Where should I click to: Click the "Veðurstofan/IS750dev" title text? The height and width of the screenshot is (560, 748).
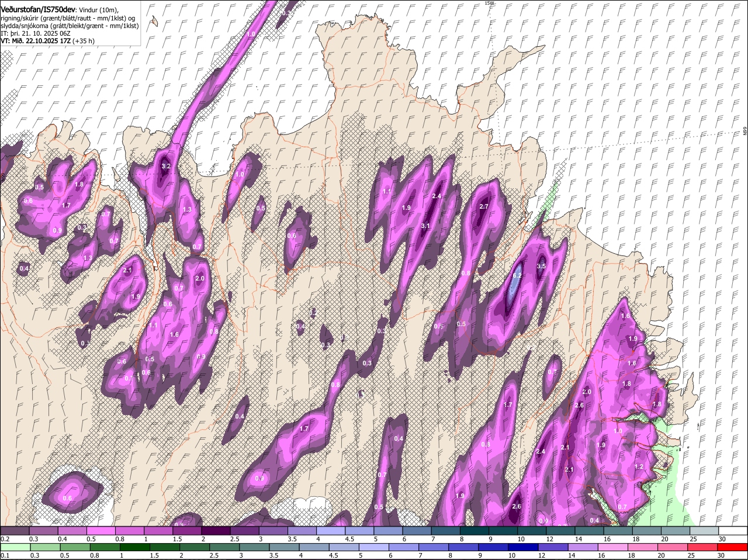[38, 9]
